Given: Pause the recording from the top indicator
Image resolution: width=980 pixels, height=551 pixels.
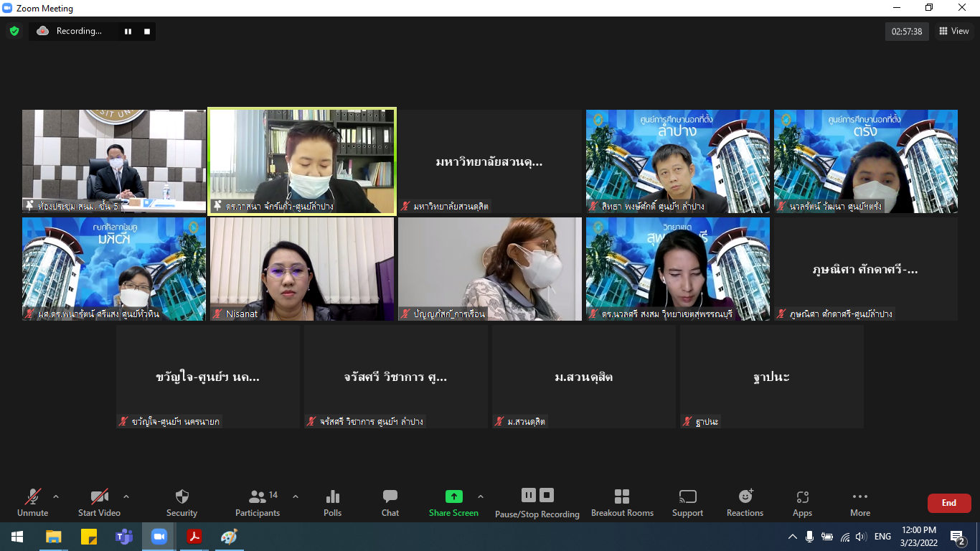Looking at the screenshot, I should pyautogui.click(x=128, y=31).
